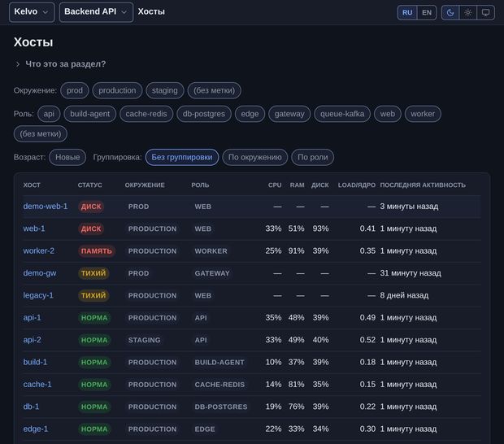Open the demo-gw host link

[40, 273]
